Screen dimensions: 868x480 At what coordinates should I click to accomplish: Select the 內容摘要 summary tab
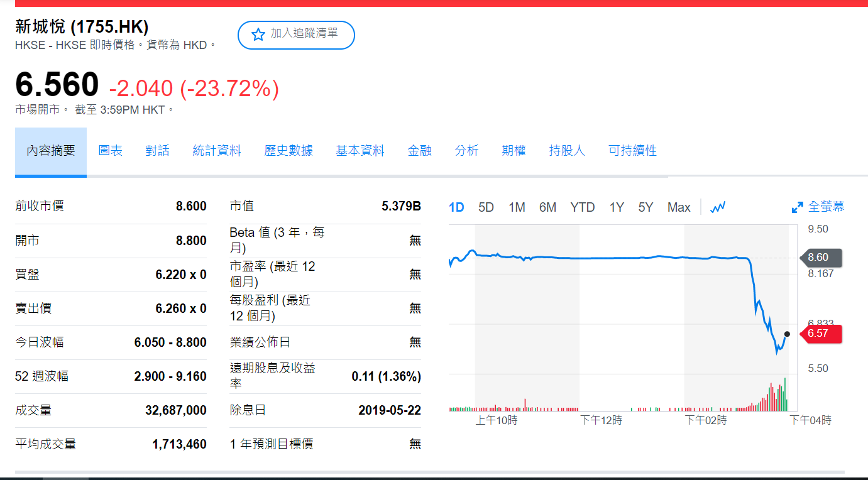[51, 151]
